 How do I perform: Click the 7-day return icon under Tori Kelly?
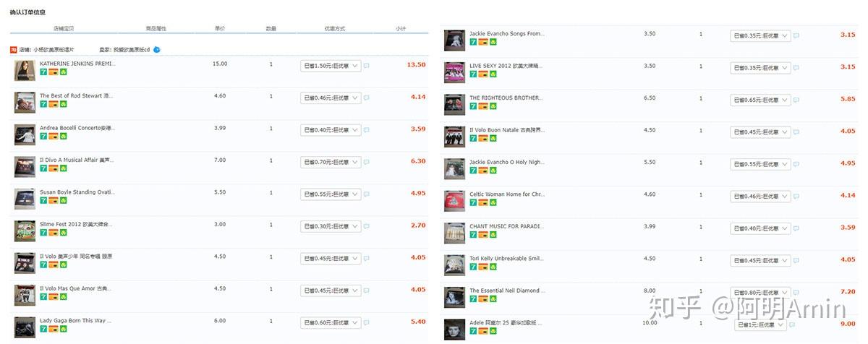tap(473, 267)
